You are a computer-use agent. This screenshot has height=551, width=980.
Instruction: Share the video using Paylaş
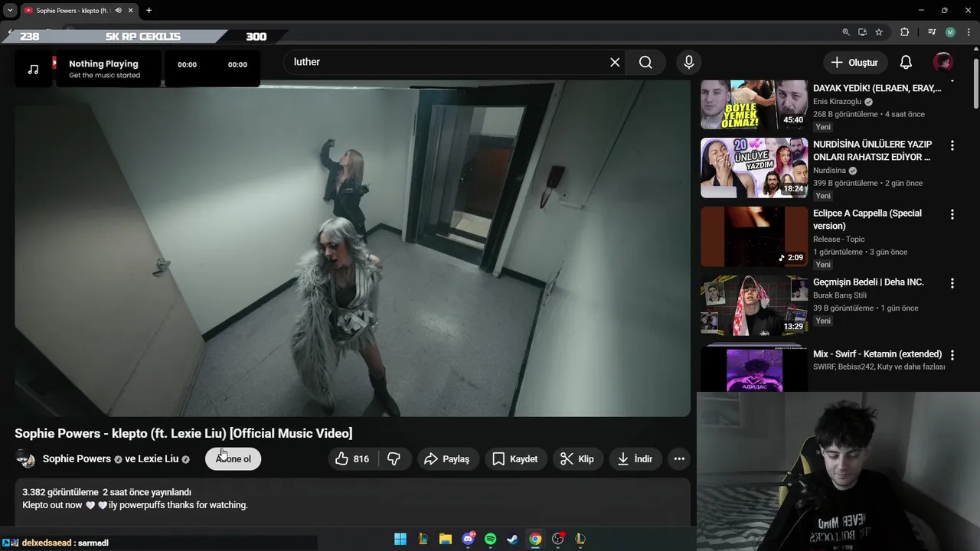[448, 459]
